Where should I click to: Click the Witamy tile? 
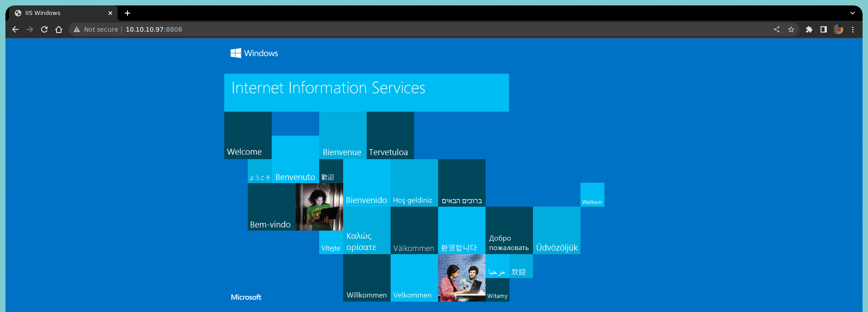497,290
